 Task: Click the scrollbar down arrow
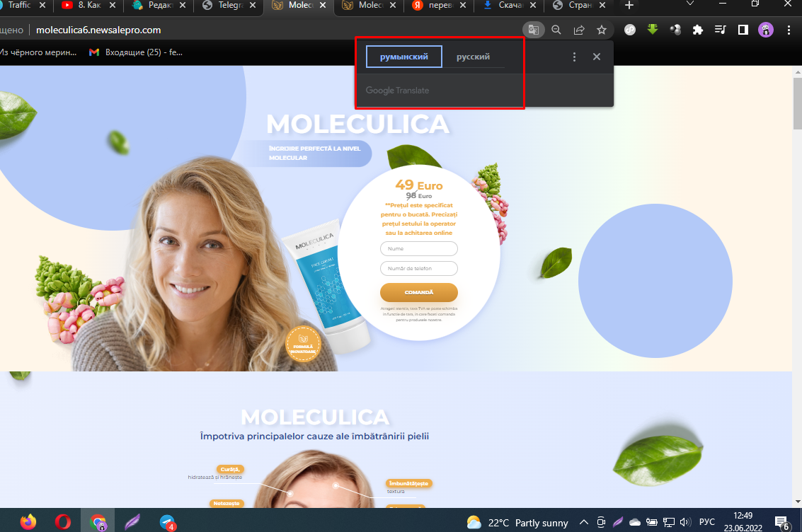click(797, 502)
